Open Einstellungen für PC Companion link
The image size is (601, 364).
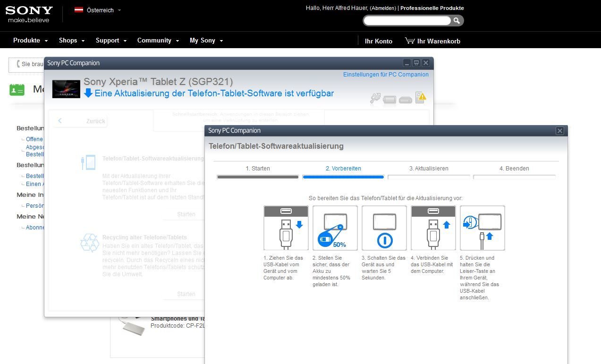[x=386, y=75]
